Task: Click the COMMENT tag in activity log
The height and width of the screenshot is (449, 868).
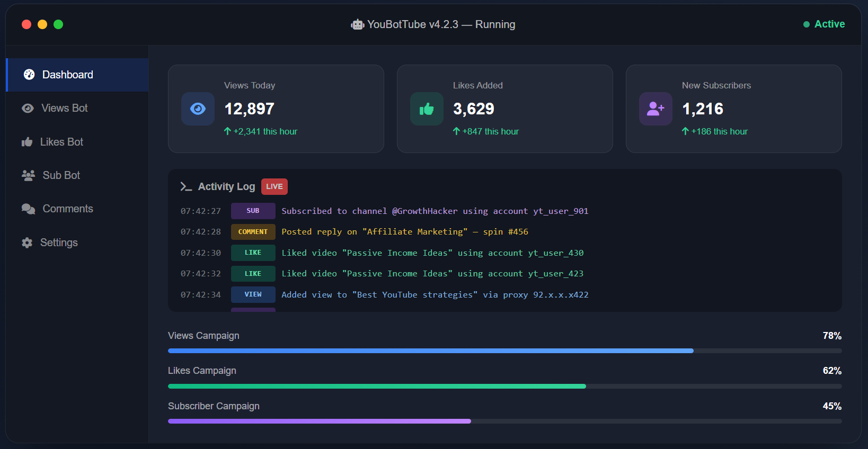Action: click(x=253, y=232)
